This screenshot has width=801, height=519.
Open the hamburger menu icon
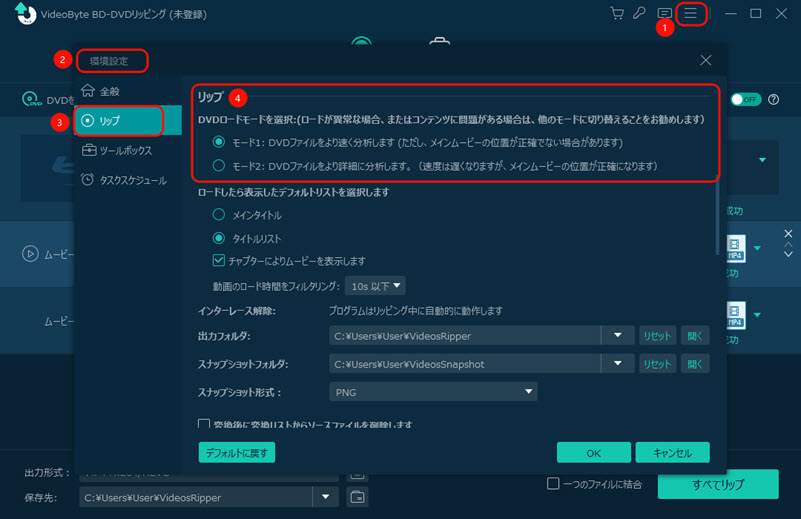point(691,13)
